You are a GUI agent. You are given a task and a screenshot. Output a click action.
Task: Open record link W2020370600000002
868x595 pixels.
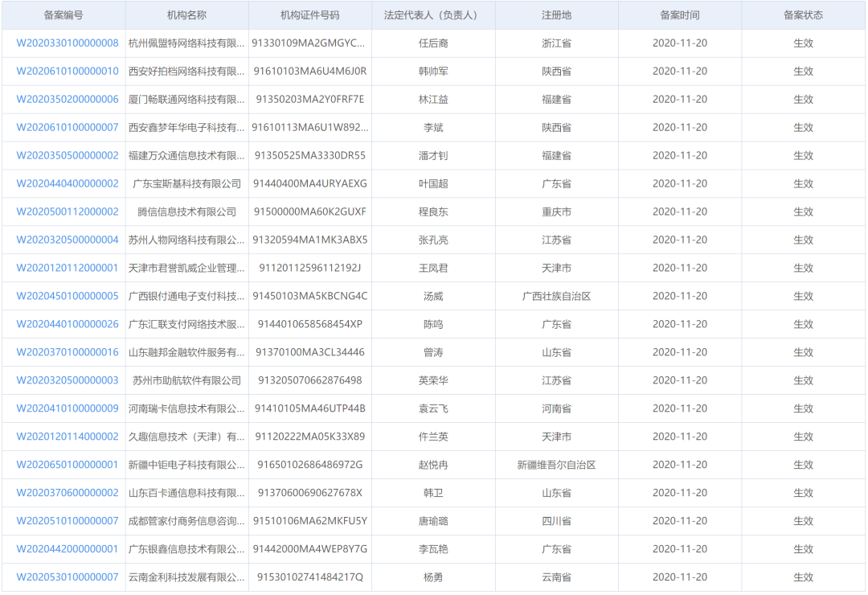click(68, 493)
